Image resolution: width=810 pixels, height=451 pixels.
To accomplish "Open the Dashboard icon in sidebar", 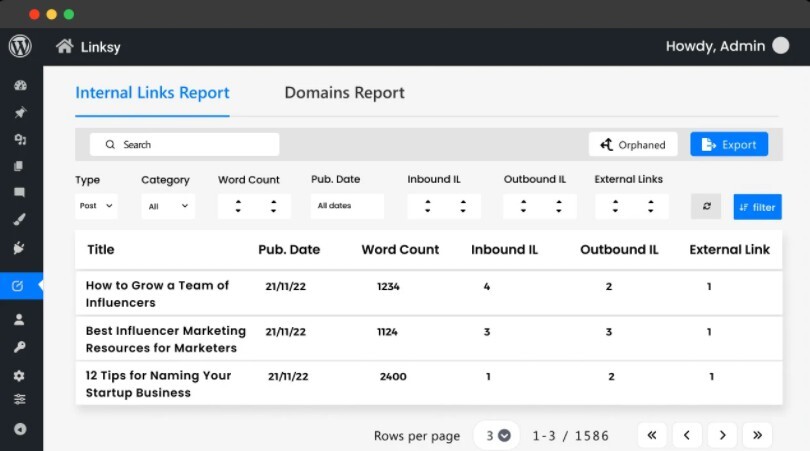I will coord(20,86).
